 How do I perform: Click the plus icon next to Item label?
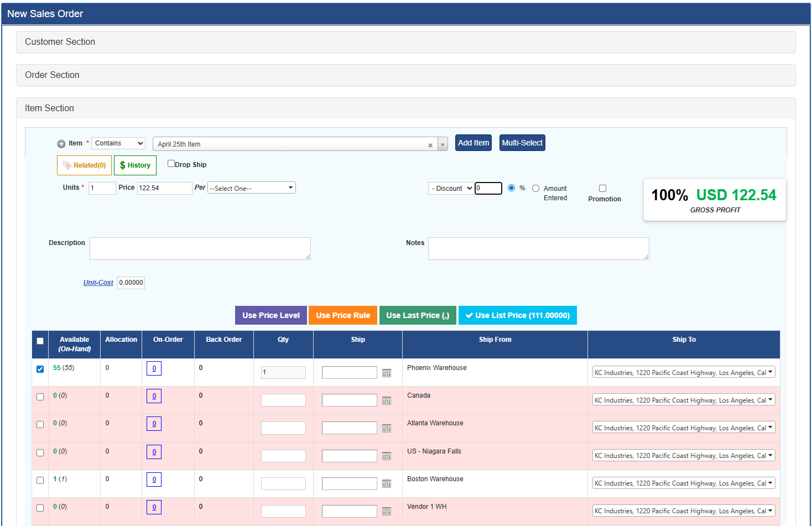click(61, 144)
